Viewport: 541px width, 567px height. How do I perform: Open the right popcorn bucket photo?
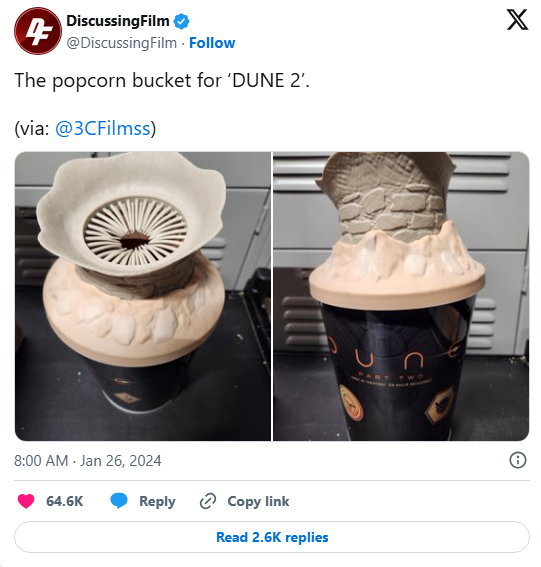tap(401, 296)
